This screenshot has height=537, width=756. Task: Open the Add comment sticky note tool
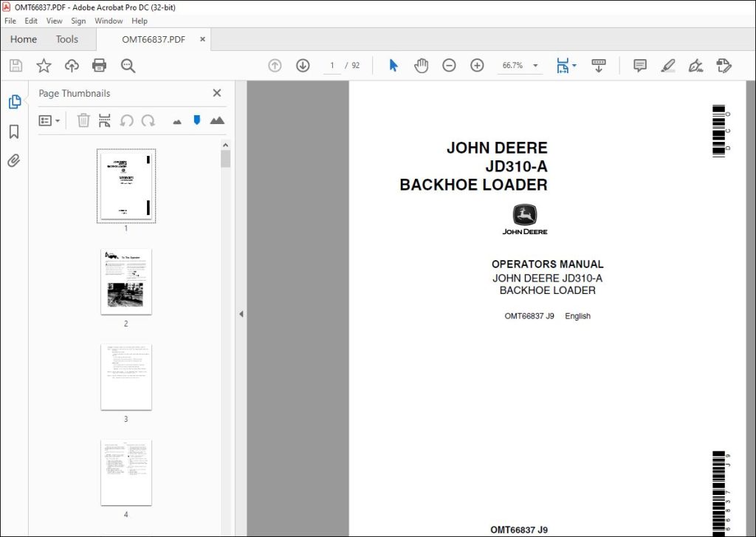coord(640,65)
